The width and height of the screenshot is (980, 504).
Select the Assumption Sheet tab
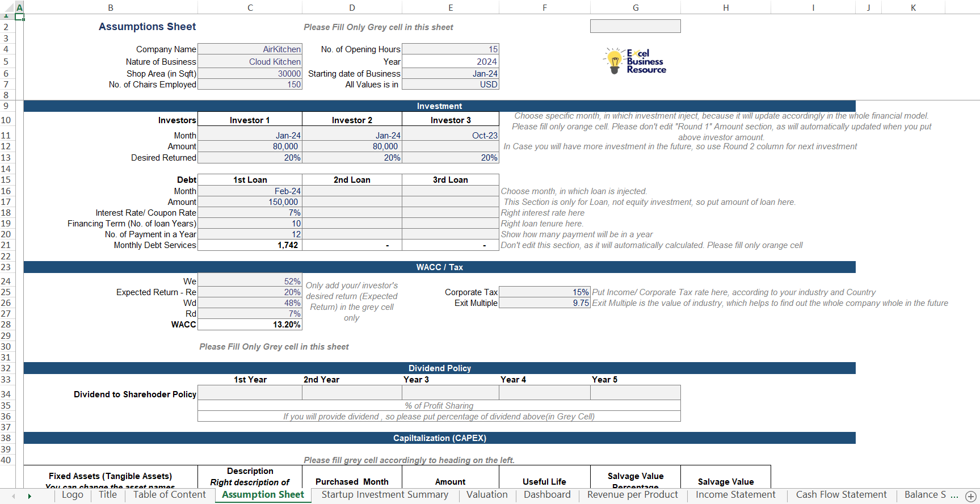(x=263, y=495)
